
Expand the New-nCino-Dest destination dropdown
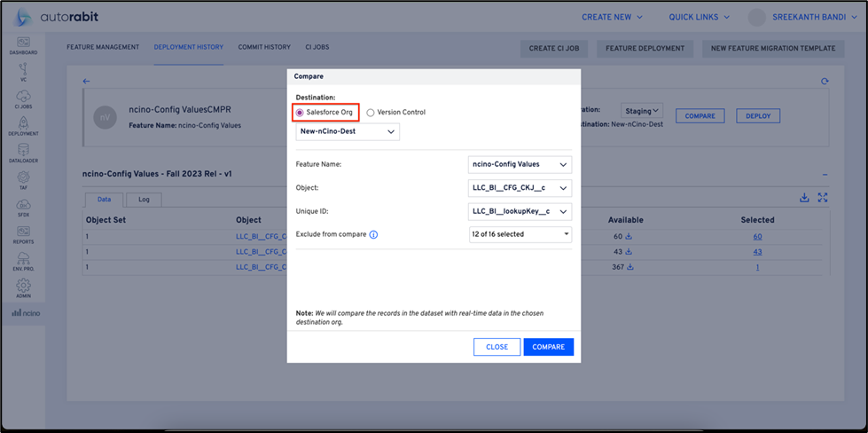(x=348, y=132)
